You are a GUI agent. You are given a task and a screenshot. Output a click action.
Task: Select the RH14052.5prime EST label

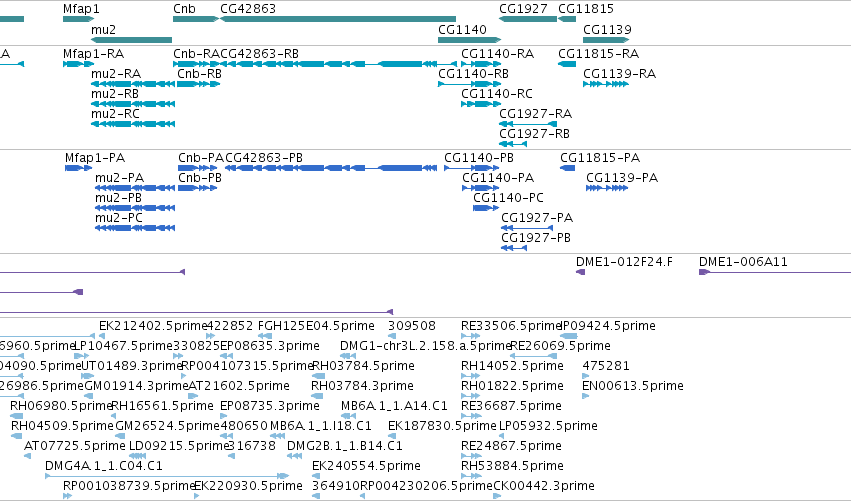pyautogui.click(x=512, y=366)
